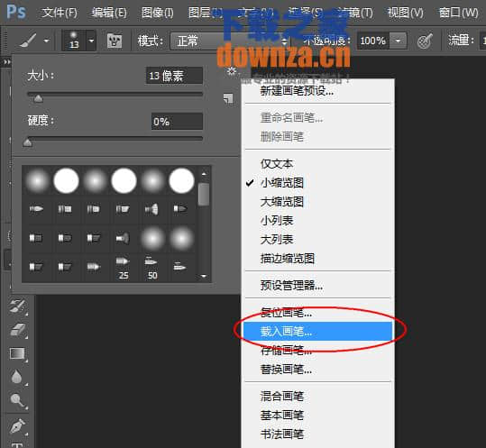Enable airbrush mode icon next to opacity
486x448 pixels.
click(x=425, y=41)
